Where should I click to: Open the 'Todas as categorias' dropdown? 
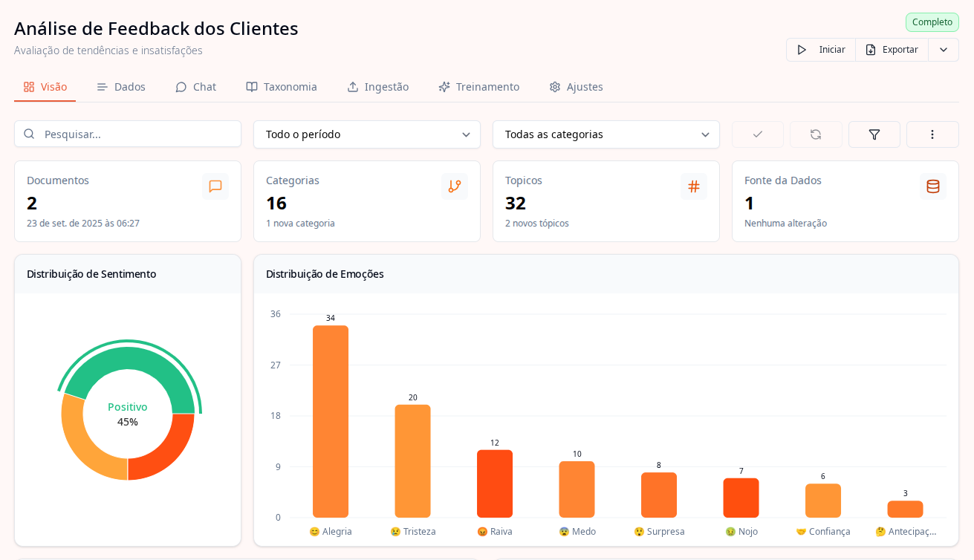pos(605,134)
